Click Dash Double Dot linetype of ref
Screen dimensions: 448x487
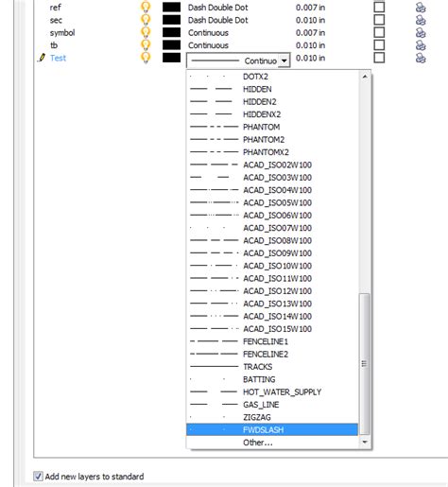click(218, 8)
